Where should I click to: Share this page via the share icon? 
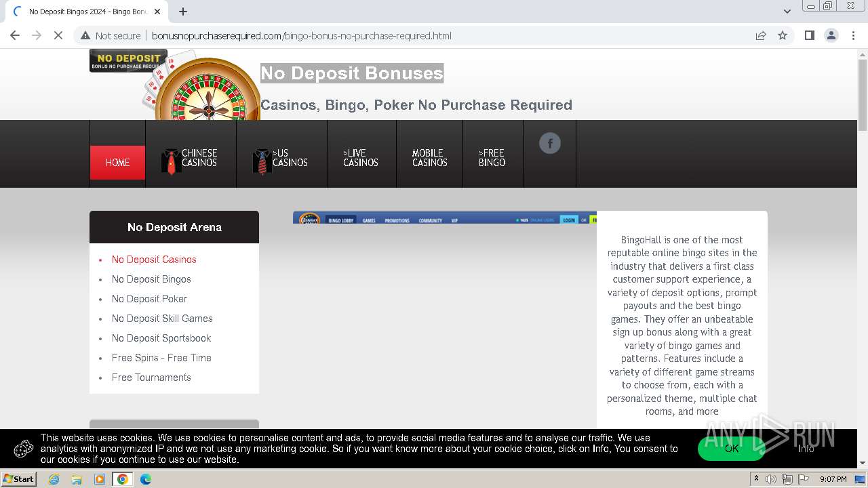pos(761,35)
